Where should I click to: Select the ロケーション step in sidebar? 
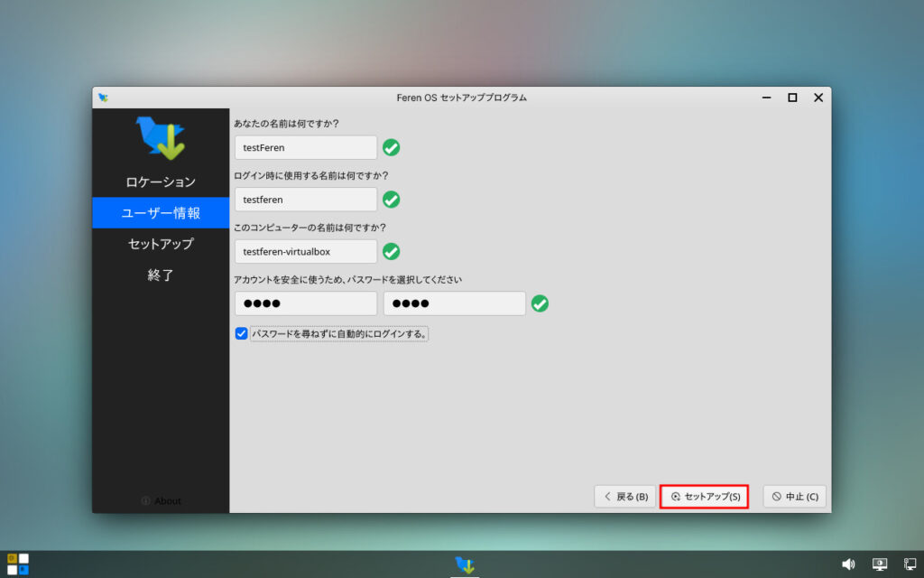tap(161, 182)
